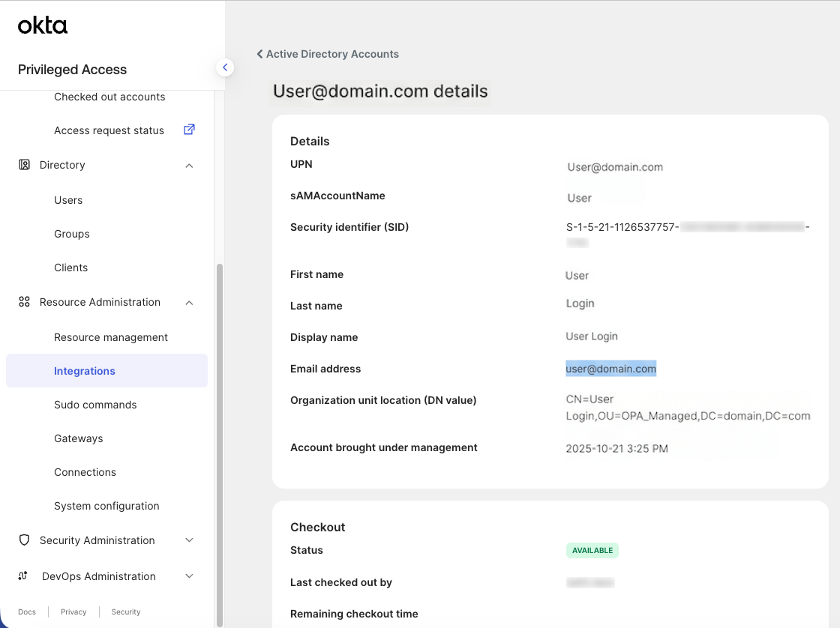
Task: Click the Resource Administration grid icon
Action: coord(24,302)
